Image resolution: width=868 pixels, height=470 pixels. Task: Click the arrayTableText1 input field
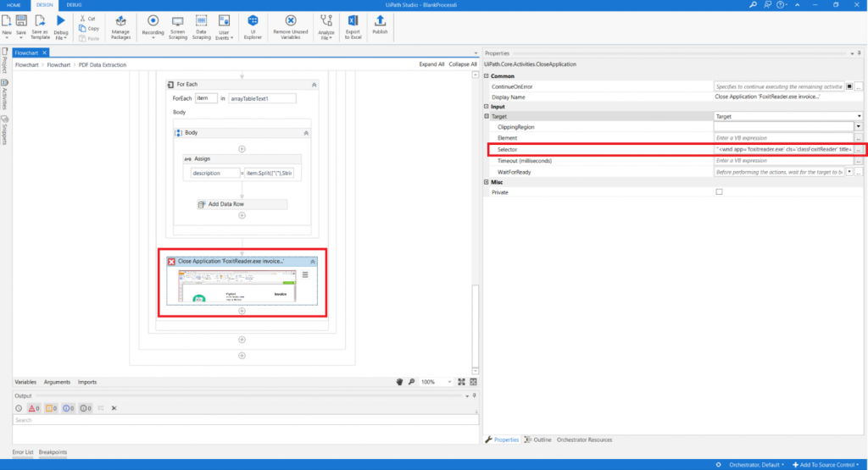[x=262, y=98]
